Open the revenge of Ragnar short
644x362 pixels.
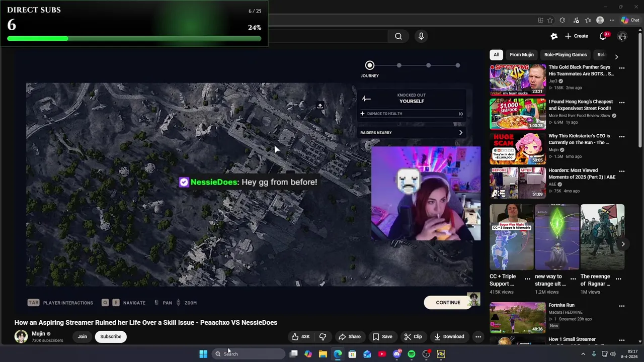pyautogui.click(x=602, y=237)
